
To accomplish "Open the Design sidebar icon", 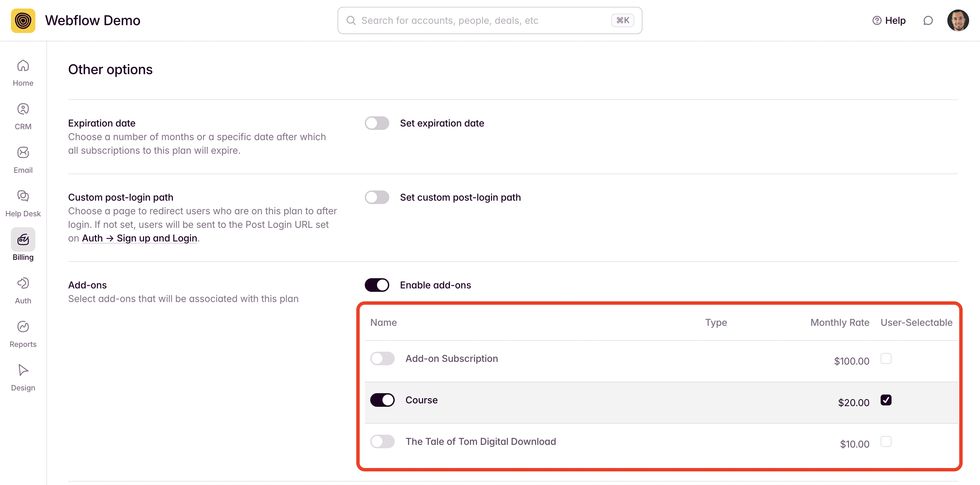I will pos(23,370).
